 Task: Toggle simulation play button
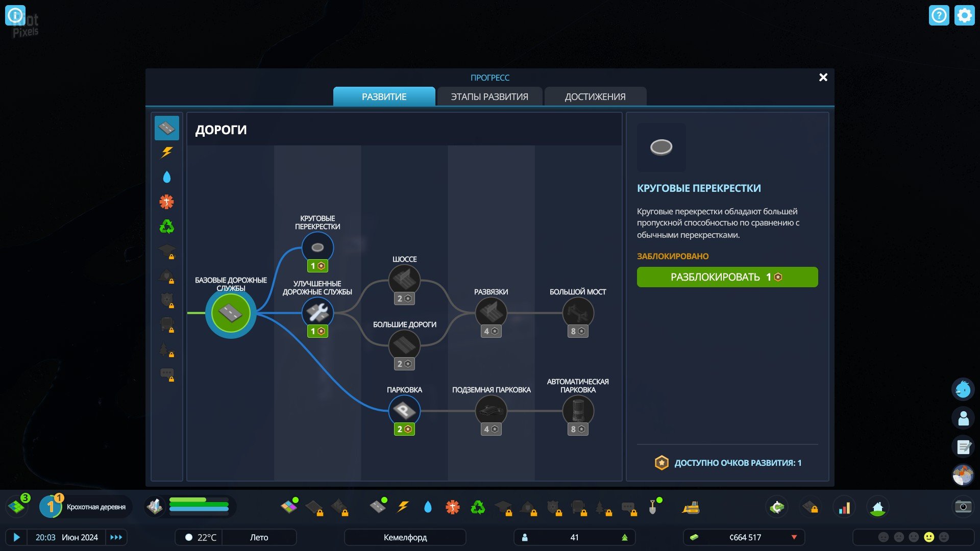[x=16, y=537]
